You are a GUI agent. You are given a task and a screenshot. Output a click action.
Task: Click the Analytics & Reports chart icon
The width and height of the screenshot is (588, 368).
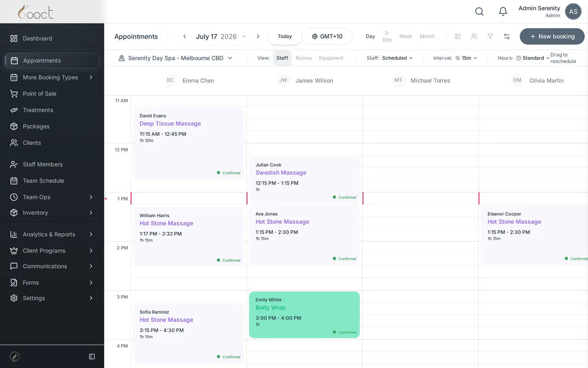click(14, 234)
